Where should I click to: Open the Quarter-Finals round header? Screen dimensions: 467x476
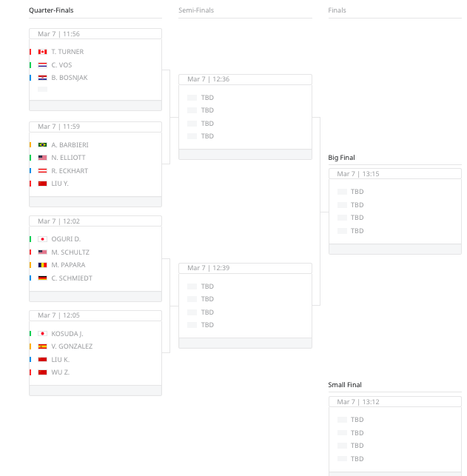click(x=51, y=10)
